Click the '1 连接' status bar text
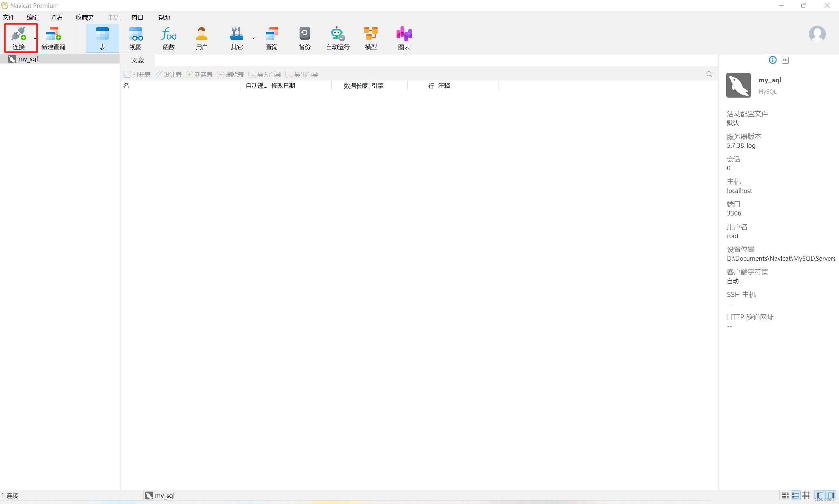 point(10,495)
